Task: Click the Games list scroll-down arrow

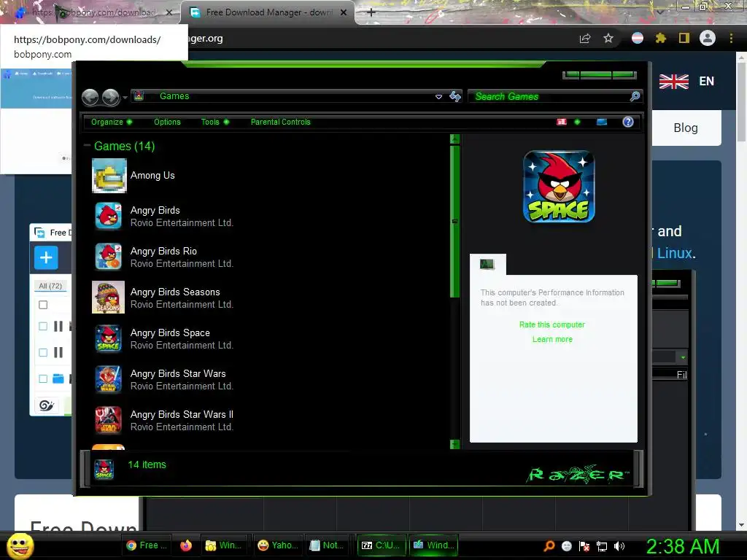Action: click(x=454, y=444)
